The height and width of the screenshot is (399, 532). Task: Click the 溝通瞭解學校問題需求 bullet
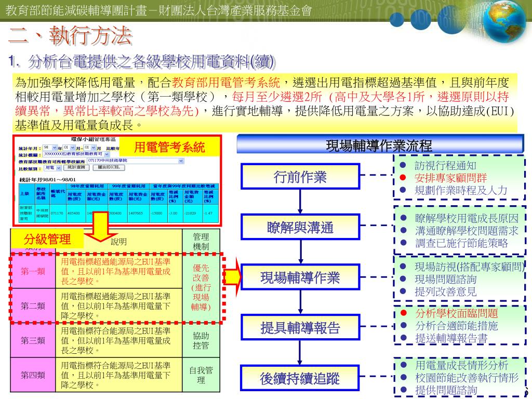pos(467,231)
